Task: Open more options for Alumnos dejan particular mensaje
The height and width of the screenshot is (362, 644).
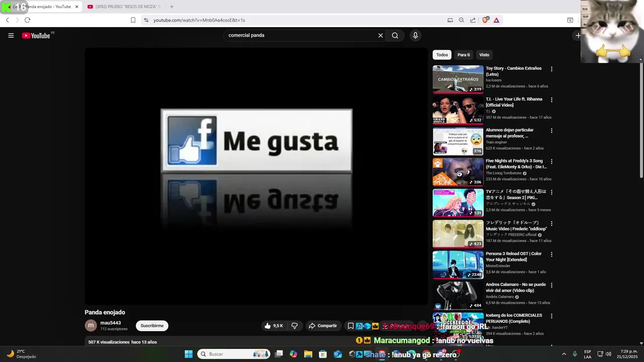Action: (x=551, y=131)
